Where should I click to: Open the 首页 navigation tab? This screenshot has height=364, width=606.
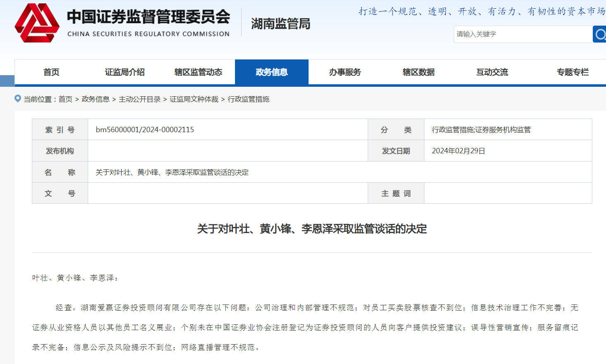point(51,72)
